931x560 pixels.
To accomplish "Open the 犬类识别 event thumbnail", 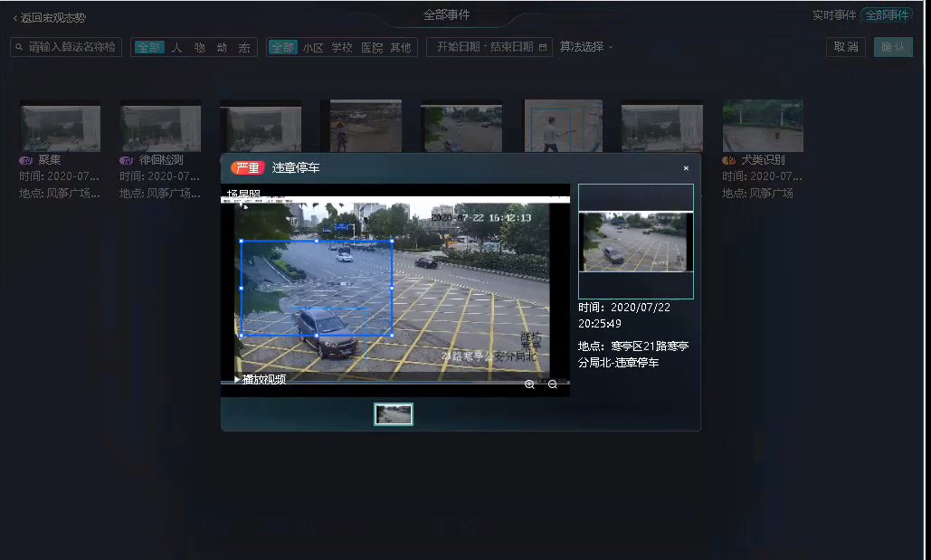I will tap(763, 126).
